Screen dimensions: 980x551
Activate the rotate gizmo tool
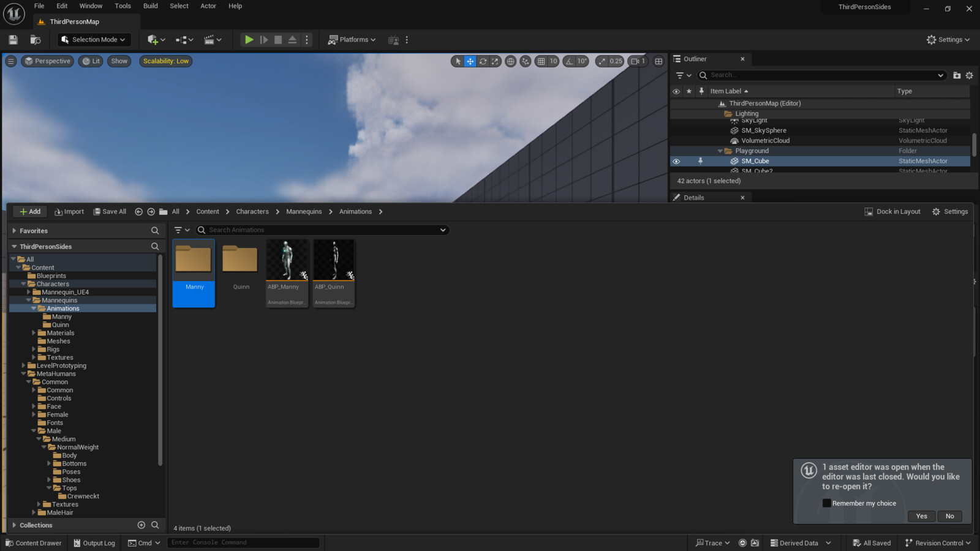(x=483, y=61)
